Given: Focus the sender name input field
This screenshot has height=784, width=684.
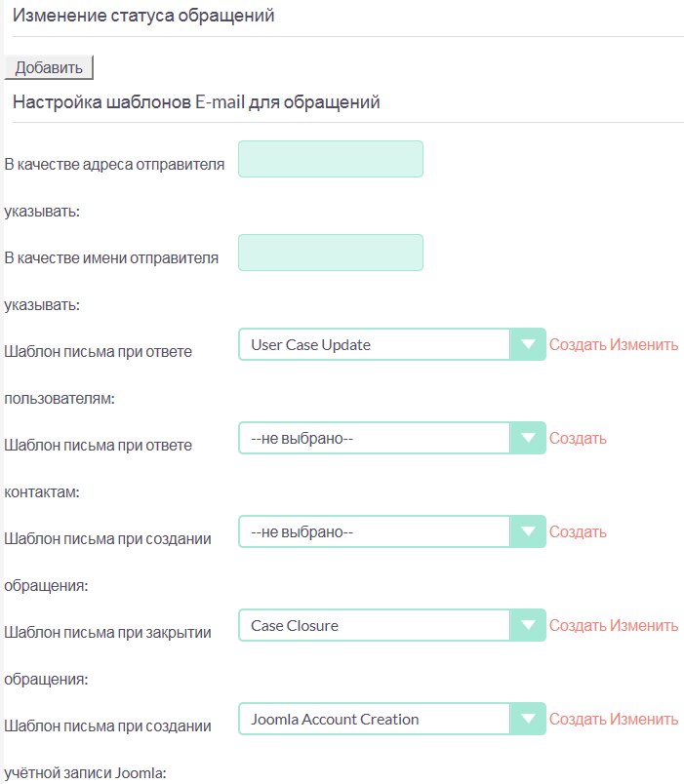Looking at the screenshot, I should coord(331,253).
